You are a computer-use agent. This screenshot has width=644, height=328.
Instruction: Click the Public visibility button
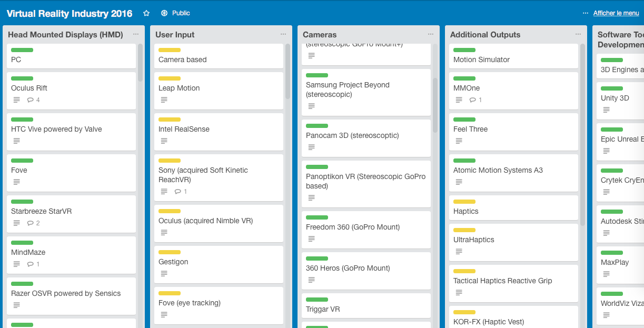point(175,13)
